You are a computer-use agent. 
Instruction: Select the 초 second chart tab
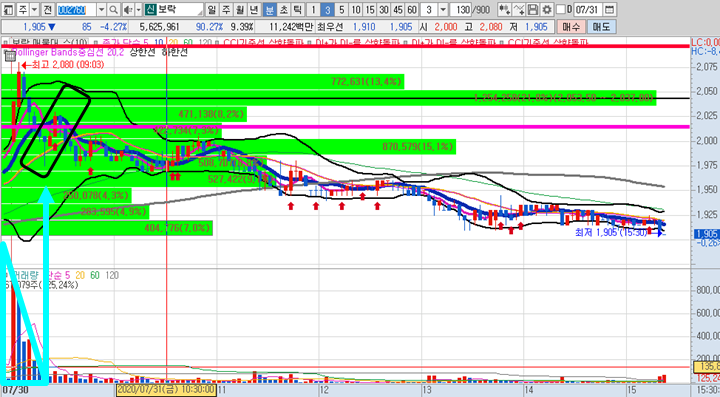click(x=284, y=9)
